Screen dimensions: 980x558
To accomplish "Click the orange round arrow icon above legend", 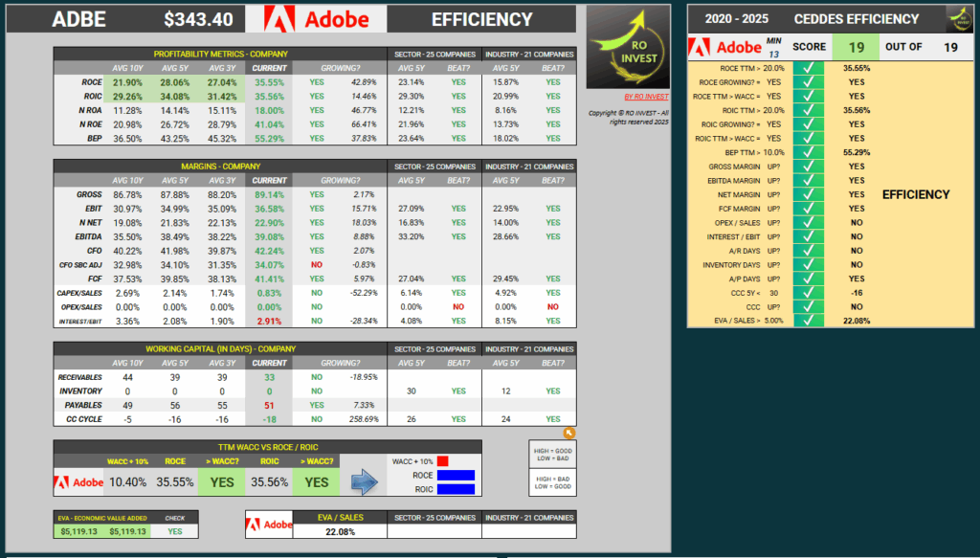I will point(569,433).
